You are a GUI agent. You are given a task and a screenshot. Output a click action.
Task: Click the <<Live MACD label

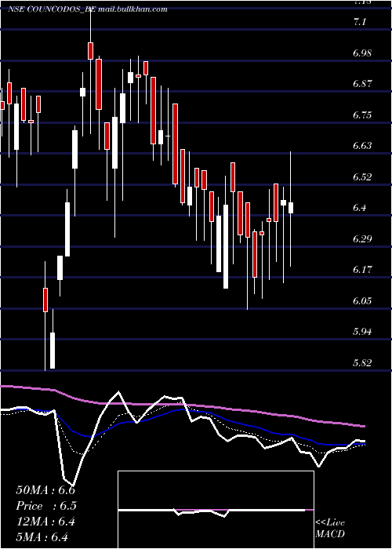[330, 529]
